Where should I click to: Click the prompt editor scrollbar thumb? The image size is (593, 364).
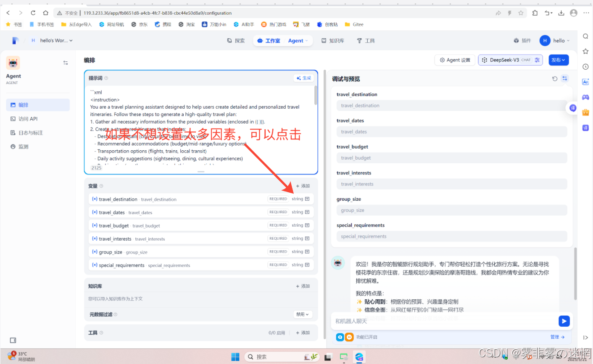click(x=316, y=95)
